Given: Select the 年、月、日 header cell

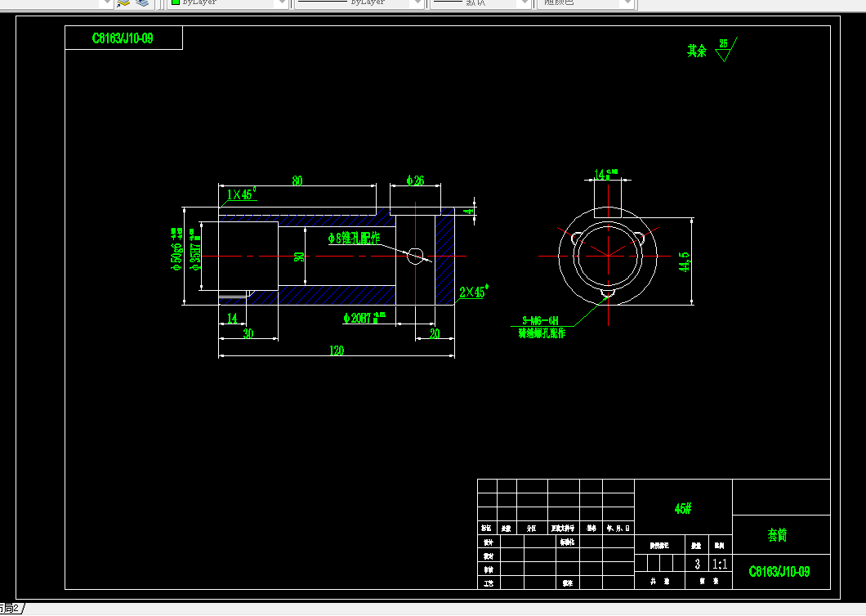Looking at the screenshot, I should tap(618, 528).
